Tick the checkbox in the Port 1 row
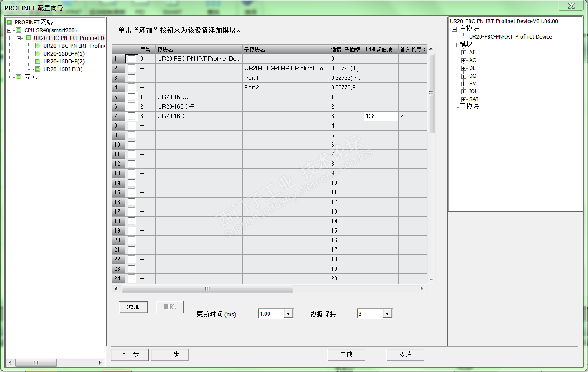 131,78
